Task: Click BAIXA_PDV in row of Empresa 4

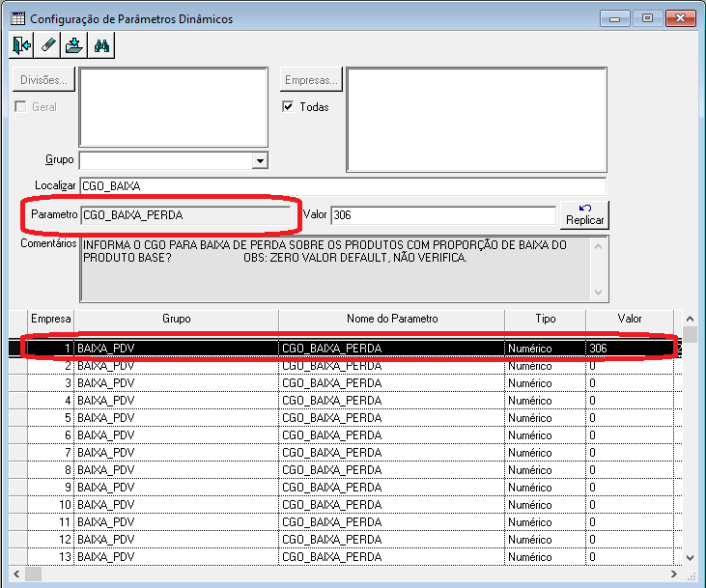Action: coord(106,401)
